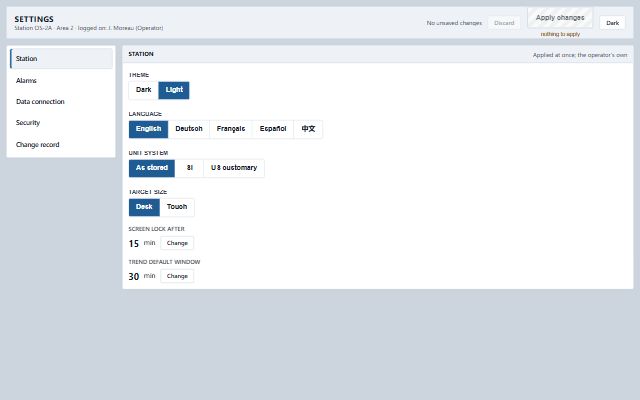Click the 'nothing to apply' note

(x=560, y=34)
